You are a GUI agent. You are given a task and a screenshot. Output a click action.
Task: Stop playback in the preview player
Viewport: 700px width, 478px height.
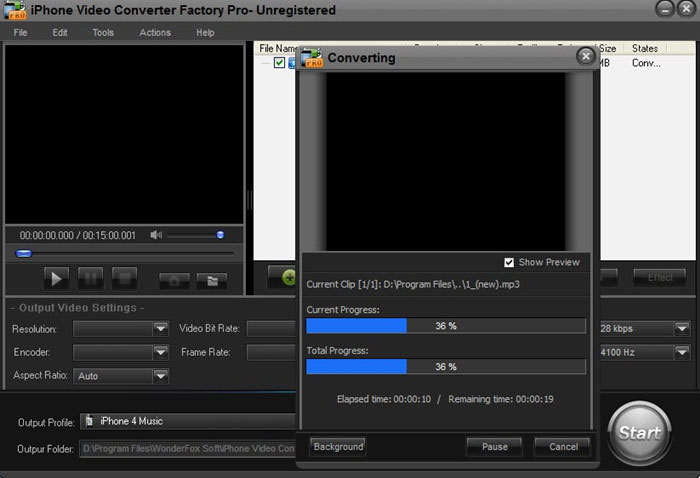(x=125, y=278)
